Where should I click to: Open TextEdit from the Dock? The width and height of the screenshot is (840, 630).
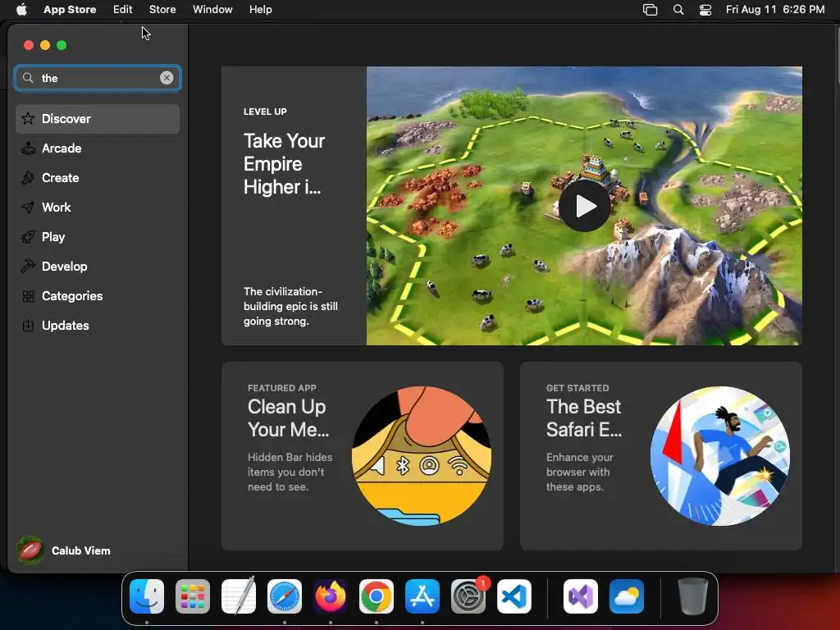(239, 596)
